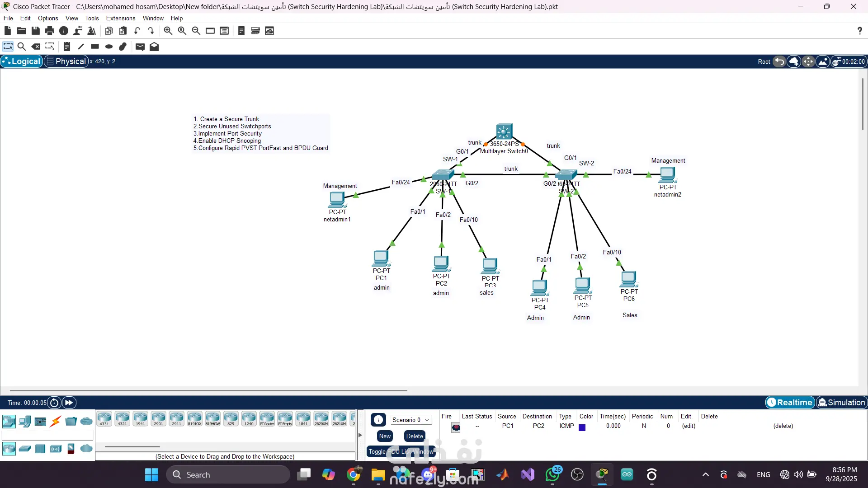Open the Extensions menu
Image resolution: width=868 pixels, height=488 pixels.
[x=120, y=18]
